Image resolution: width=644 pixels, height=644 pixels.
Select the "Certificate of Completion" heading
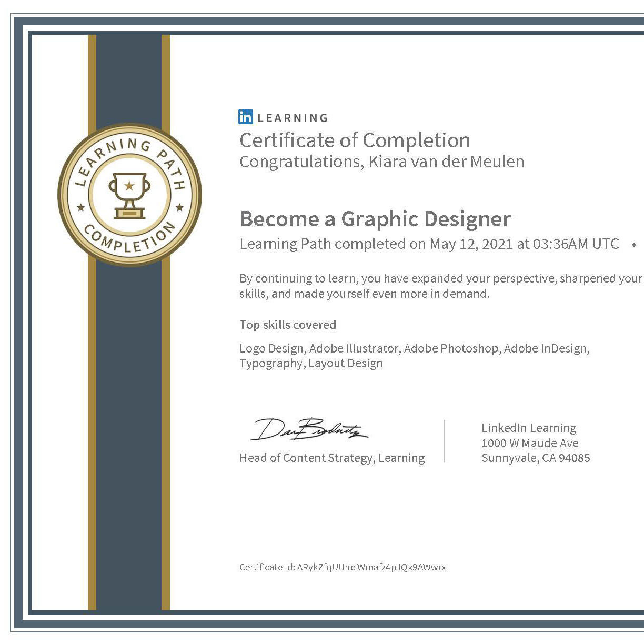pyautogui.click(x=355, y=140)
